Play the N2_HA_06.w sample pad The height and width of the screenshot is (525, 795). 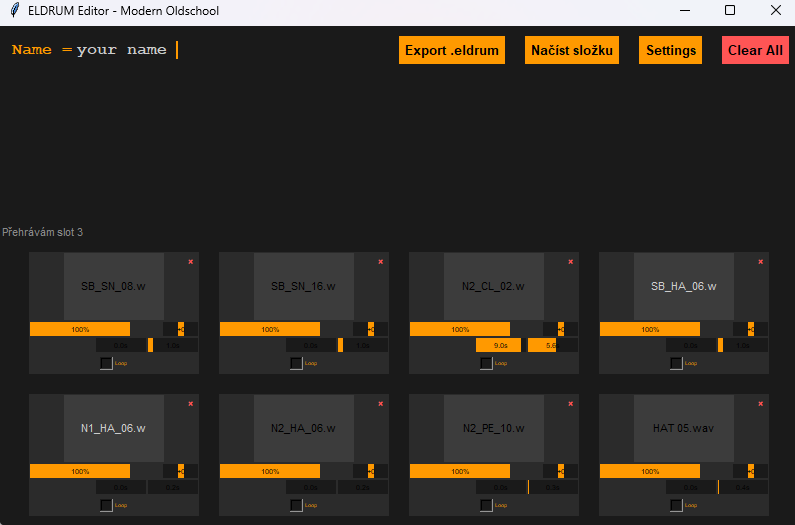click(304, 429)
